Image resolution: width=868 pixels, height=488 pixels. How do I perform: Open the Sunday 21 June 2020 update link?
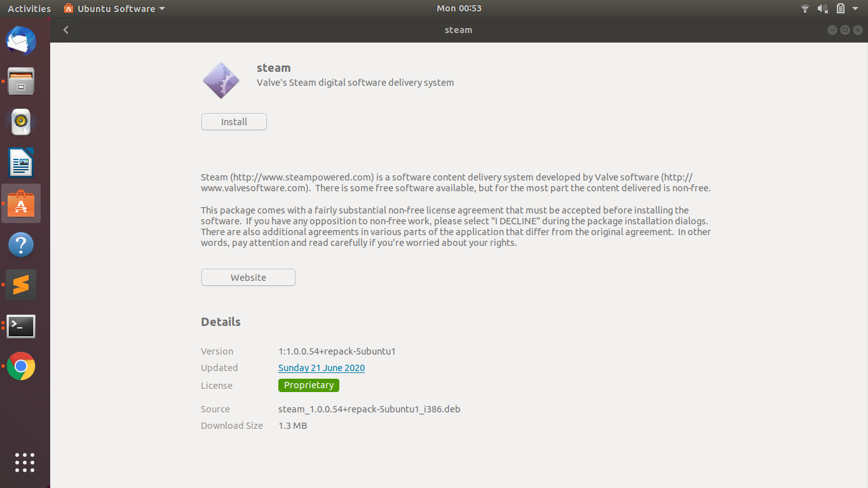[322, 368]
